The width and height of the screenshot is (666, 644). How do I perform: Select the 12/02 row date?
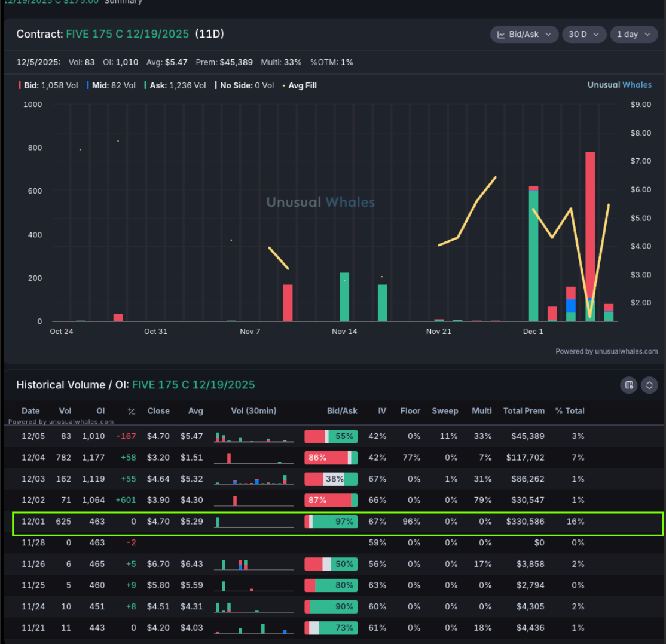pyautogui.click(x=33, y=499)
